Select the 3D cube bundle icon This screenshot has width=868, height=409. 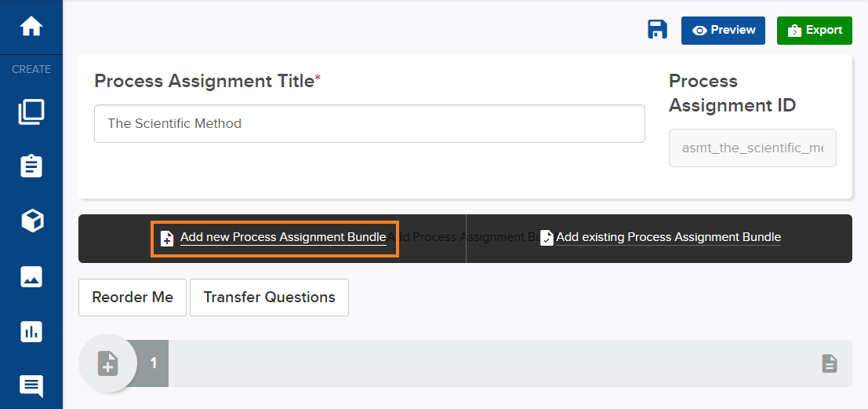point(31,221)
